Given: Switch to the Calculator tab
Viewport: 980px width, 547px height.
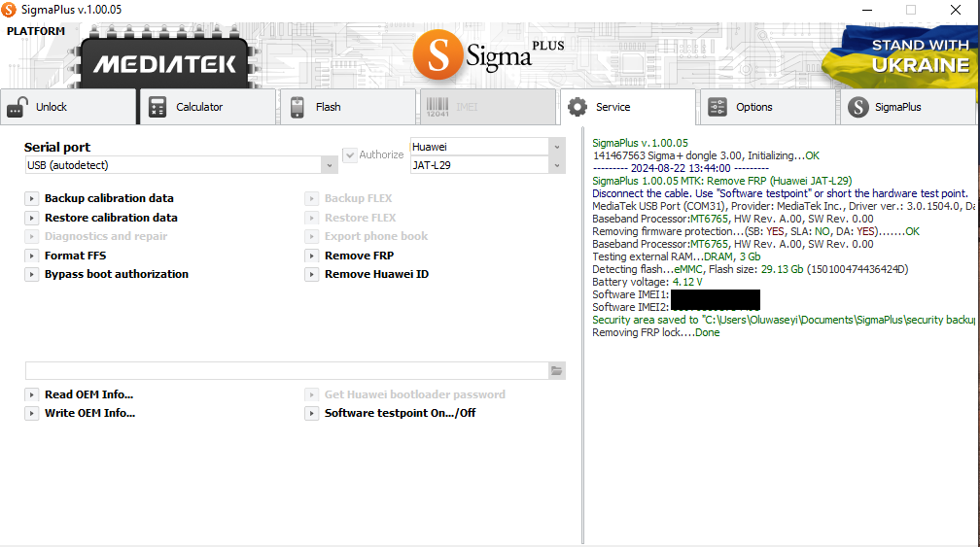Looking at the screenshot, I should [x=207, y=107].
